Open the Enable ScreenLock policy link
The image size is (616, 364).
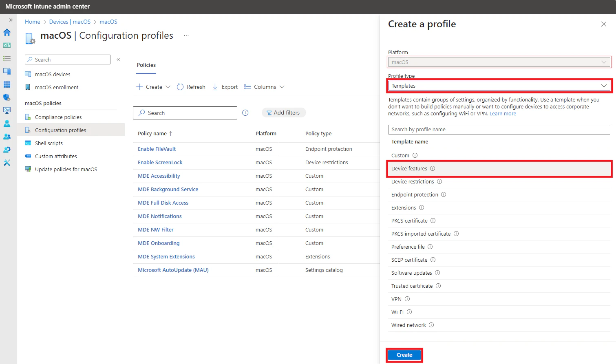(x=160, y=162)
